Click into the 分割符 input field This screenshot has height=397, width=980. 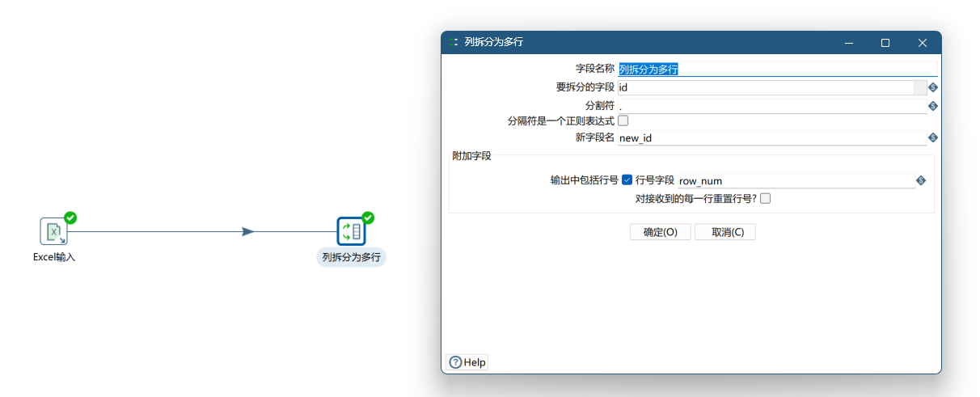pyautogui.click(x=772, y=106)
